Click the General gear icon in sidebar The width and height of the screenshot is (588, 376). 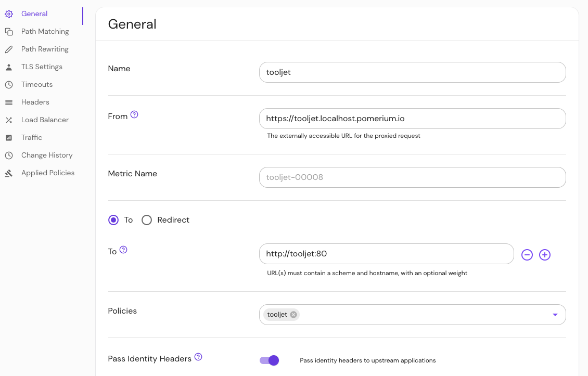[x=9, y=14]
